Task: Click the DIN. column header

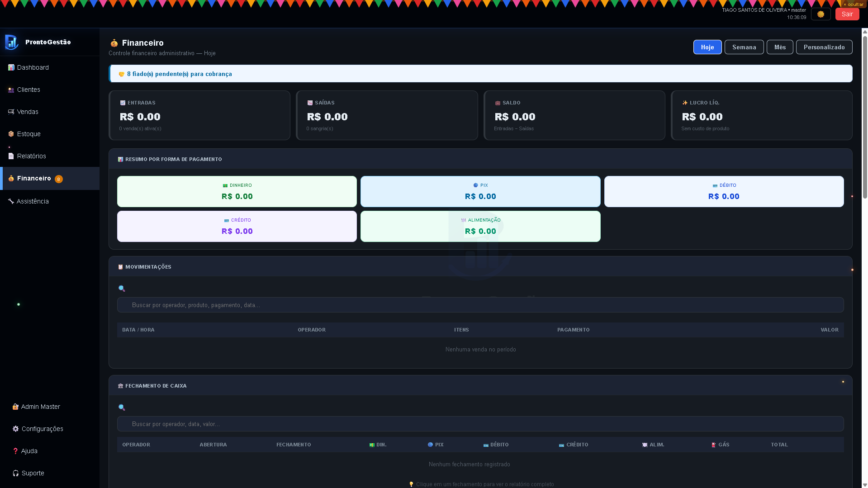Action: [378, 445]
